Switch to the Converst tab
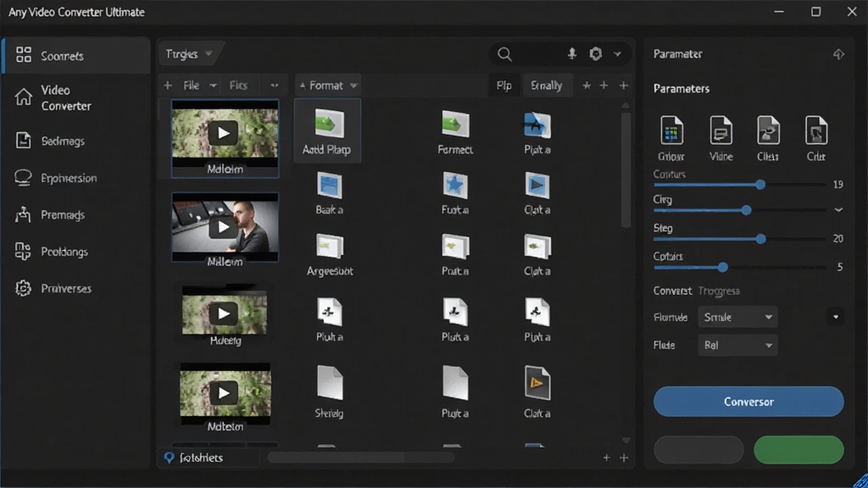The image size is (868, 488). [672, 291]
